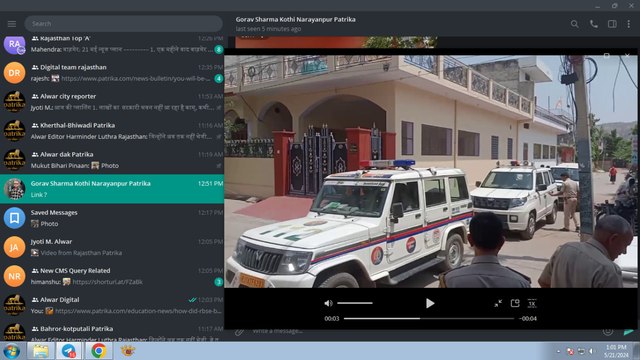Click Gorav Sharma's profile photo avatar
The height and width of the screenshot is (360, 640).
14,189
